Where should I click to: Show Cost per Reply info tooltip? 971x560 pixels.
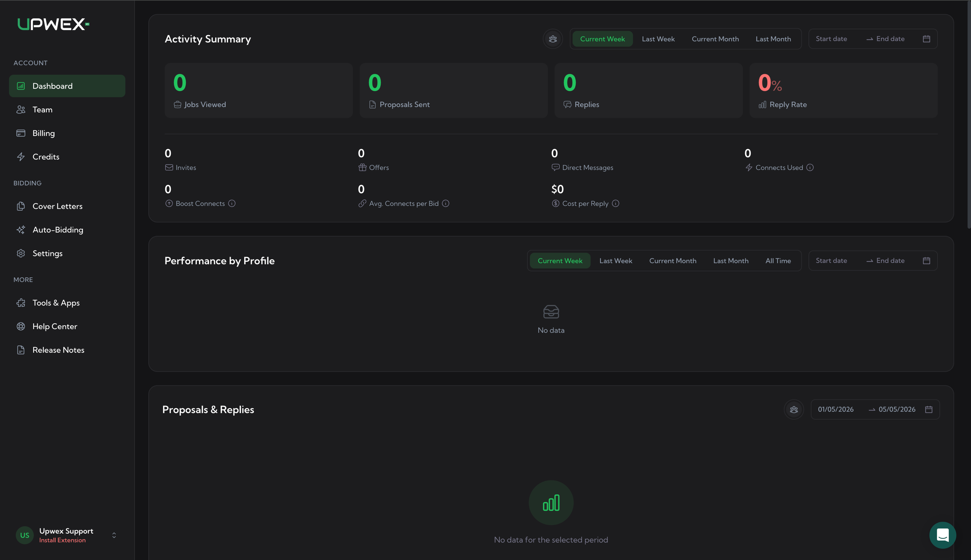(616, 203)
